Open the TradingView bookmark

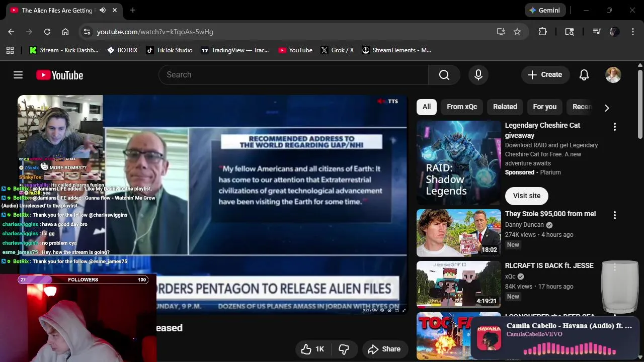[x=235, y=50]
